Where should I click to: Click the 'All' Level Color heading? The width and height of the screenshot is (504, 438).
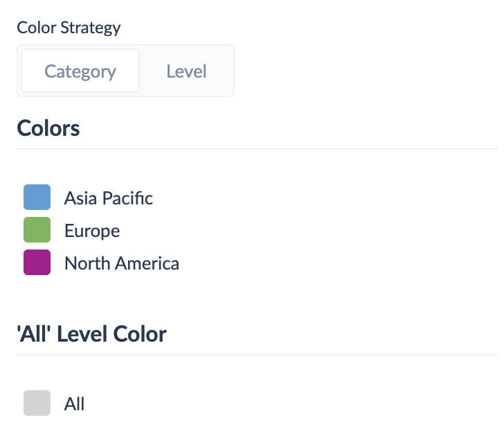click(91, 335)
